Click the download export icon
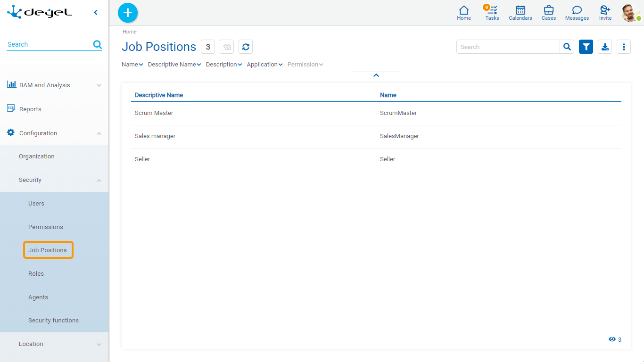Viewport: 644px width, 362px height. 605,47
